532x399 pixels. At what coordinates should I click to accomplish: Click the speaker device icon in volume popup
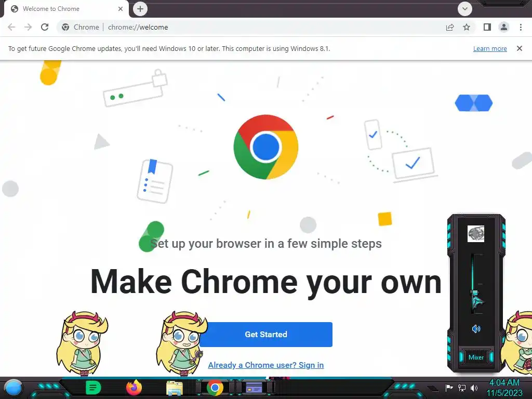coord(476,234)
